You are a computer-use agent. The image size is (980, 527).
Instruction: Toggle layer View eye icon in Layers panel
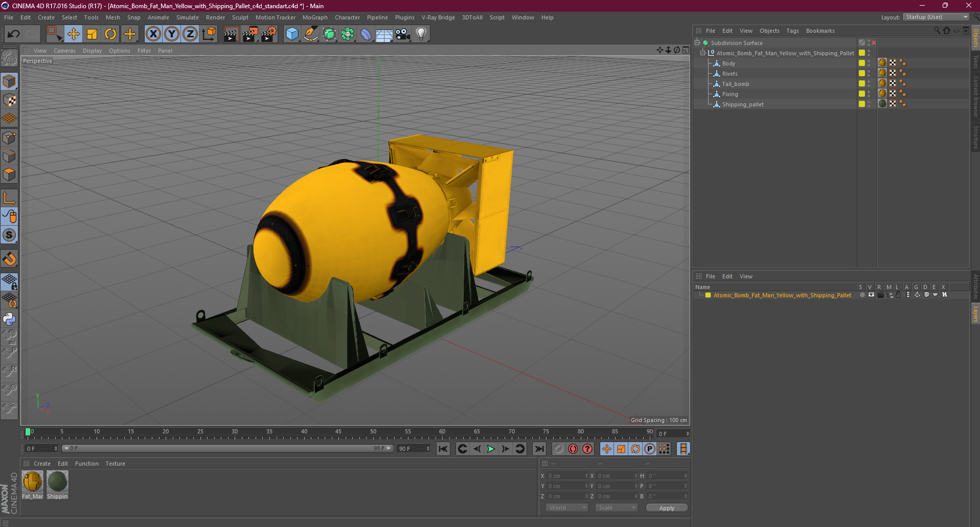pyautogui.click(x=871, y=295)
